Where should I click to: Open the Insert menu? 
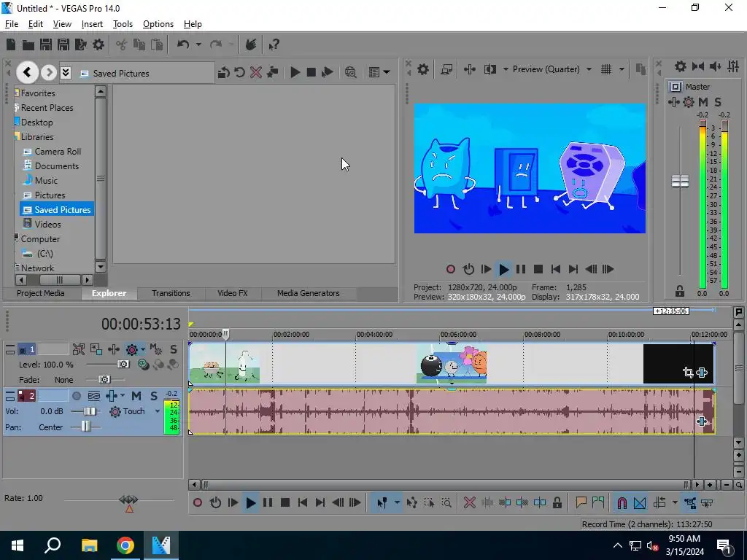point(92,24)
